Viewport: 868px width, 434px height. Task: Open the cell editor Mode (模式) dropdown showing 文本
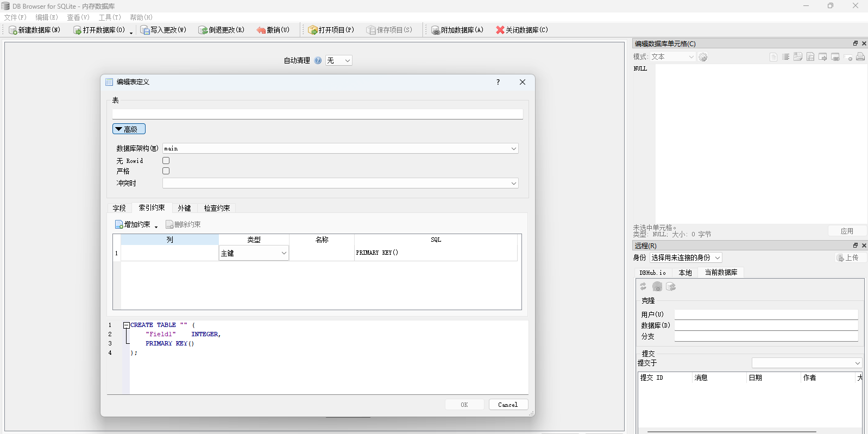tap(672, 57)
